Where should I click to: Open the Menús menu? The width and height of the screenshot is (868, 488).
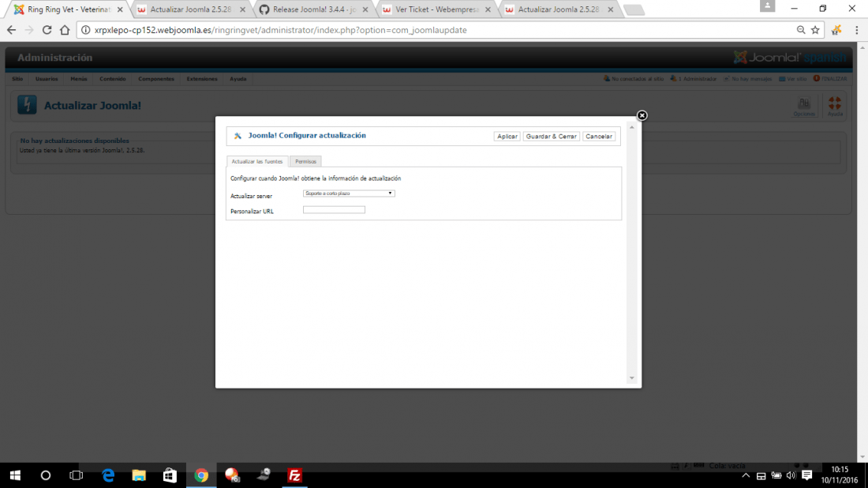pos(79,79)
